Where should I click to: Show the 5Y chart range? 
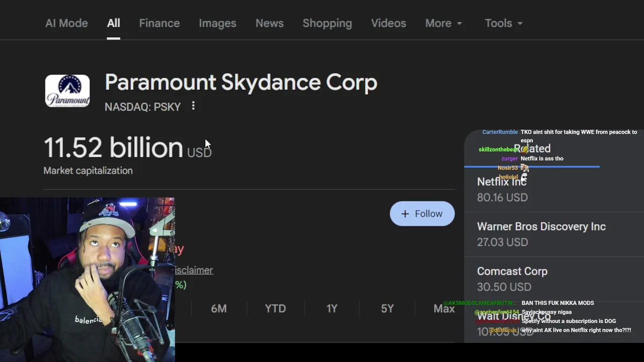tap(387, 309)
